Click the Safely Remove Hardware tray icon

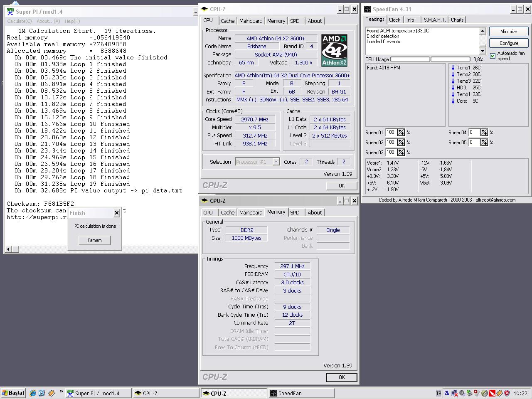(469, 393)
